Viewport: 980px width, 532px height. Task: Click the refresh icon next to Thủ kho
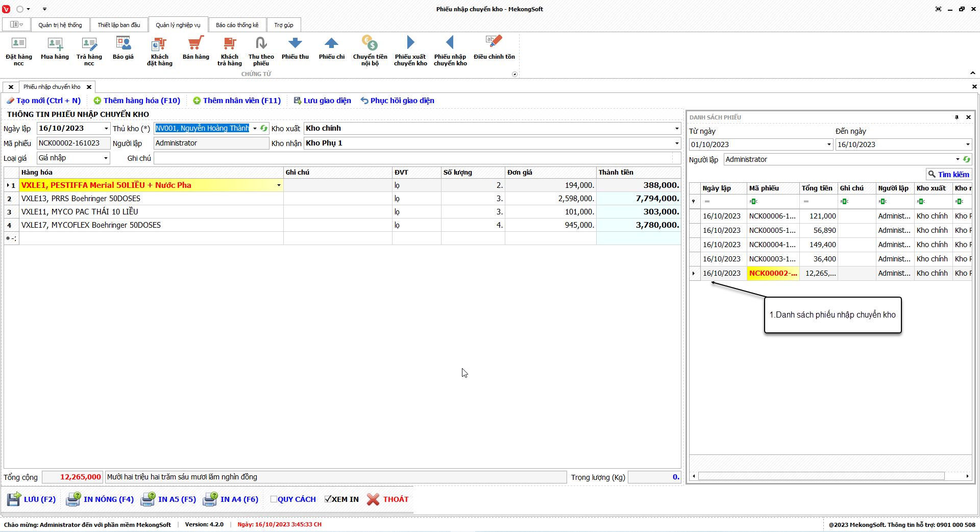(264, 129)
